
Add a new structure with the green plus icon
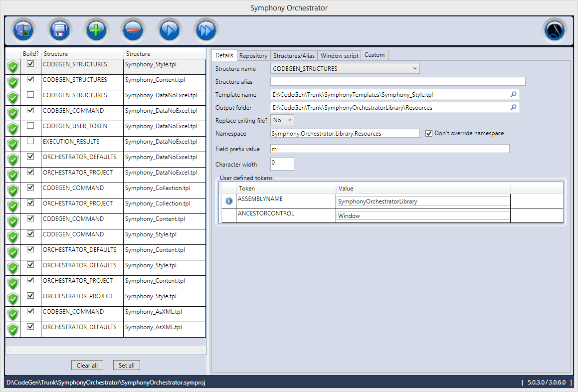[x=96, y=30]
